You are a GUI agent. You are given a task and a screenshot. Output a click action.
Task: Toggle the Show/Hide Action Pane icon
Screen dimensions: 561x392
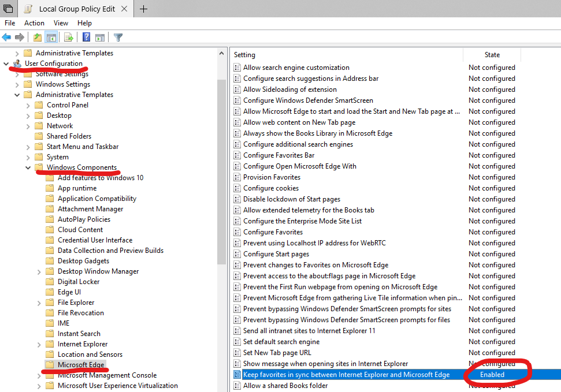(x=100, y=37)
